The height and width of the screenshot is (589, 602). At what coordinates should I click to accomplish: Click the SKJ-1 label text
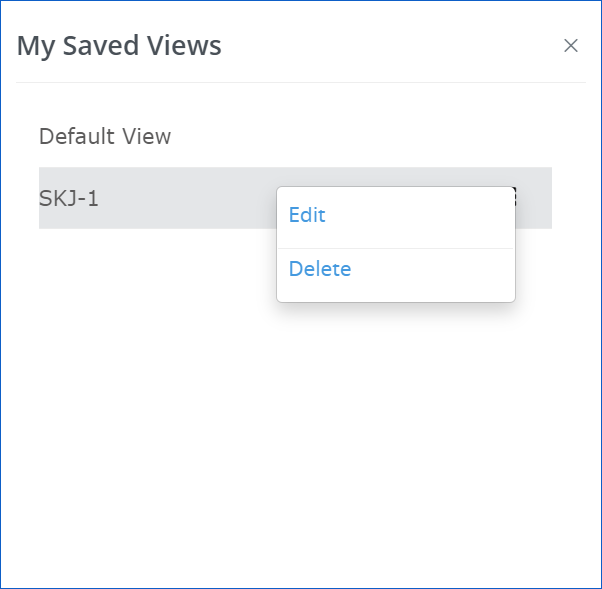click(x=69, y=198)
